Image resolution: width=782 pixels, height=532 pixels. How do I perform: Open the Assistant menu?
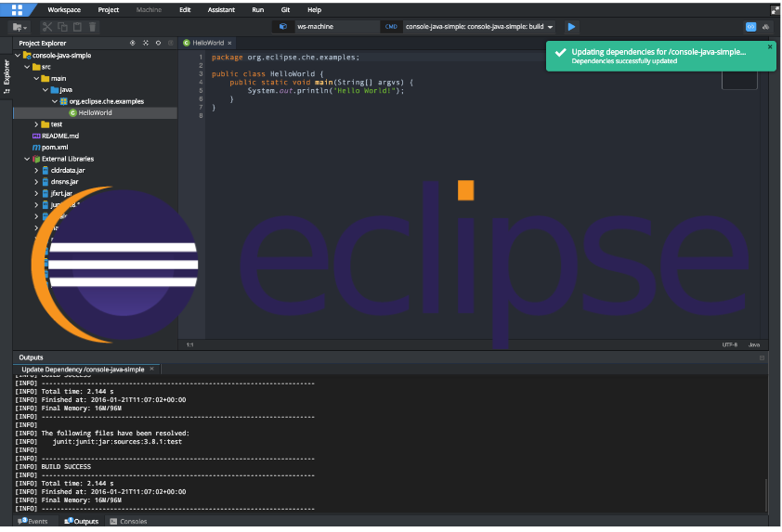(x=221, y=9)
